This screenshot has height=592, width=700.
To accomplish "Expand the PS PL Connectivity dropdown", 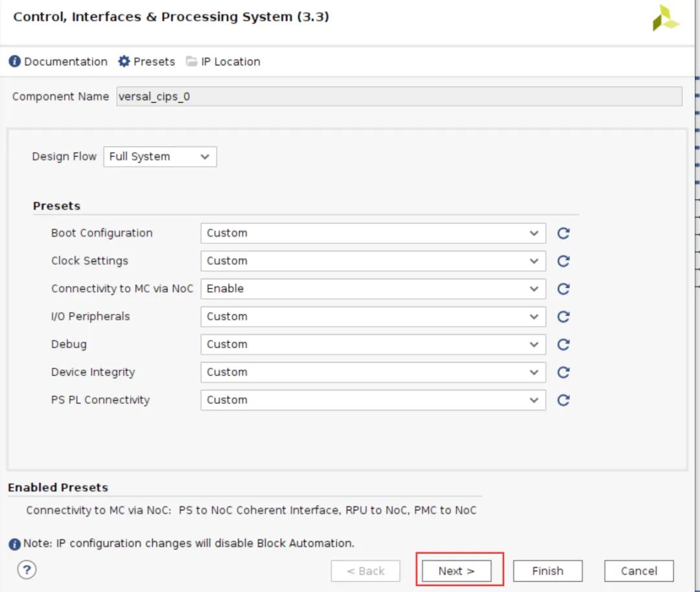I will pyautogui.click(x=373, y=401).
